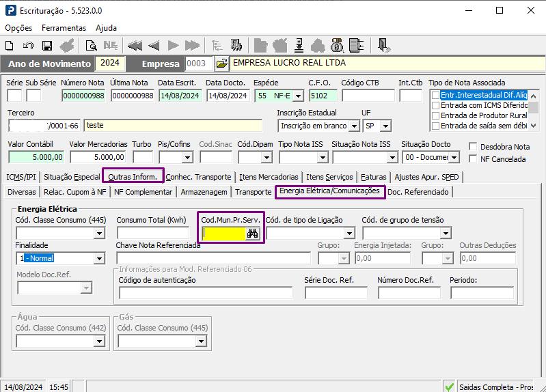Click binoculars search in Cod.Mun.Pr.Serv. field
The height and width of the screenshot is (392, 546).
(x=252, y=234)
